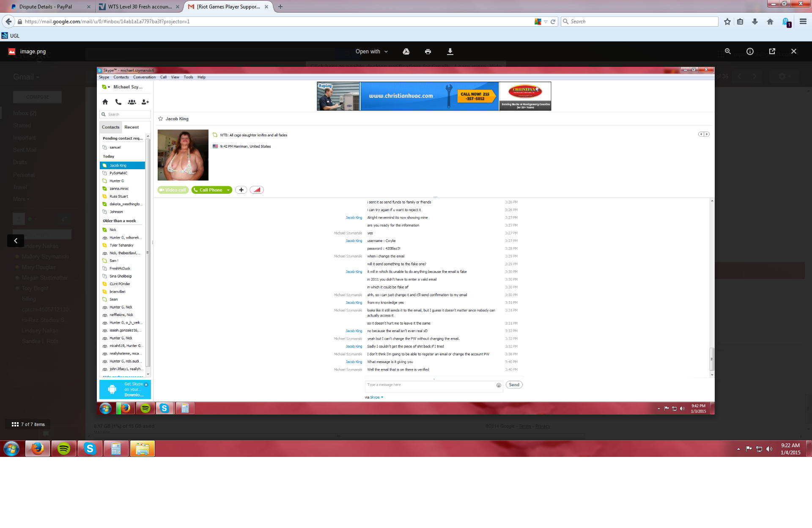The image size is (812, 528).
Task: Click the plus button beside Call Phone
Action: [241, 190]
